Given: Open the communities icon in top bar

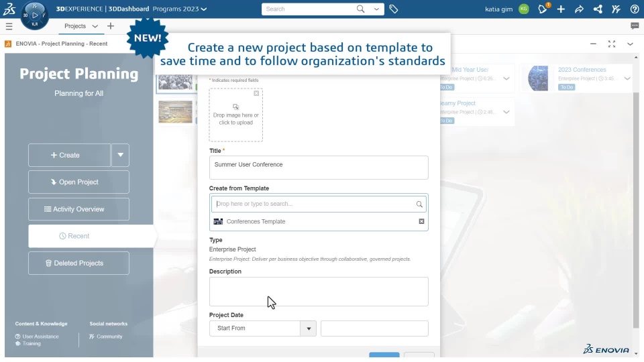Looking at the screenshot, I should [616, 9].
